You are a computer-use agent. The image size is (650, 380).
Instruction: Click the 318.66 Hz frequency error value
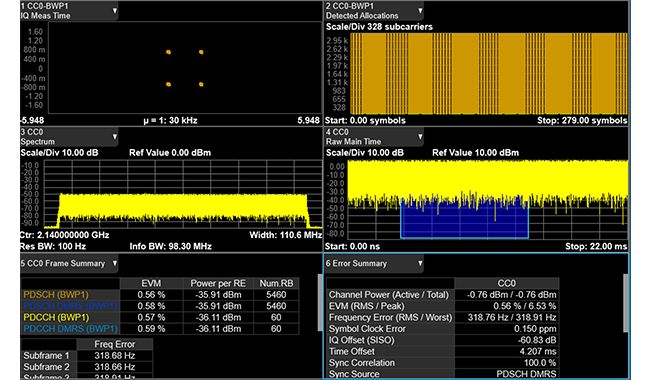click(114, 367)
